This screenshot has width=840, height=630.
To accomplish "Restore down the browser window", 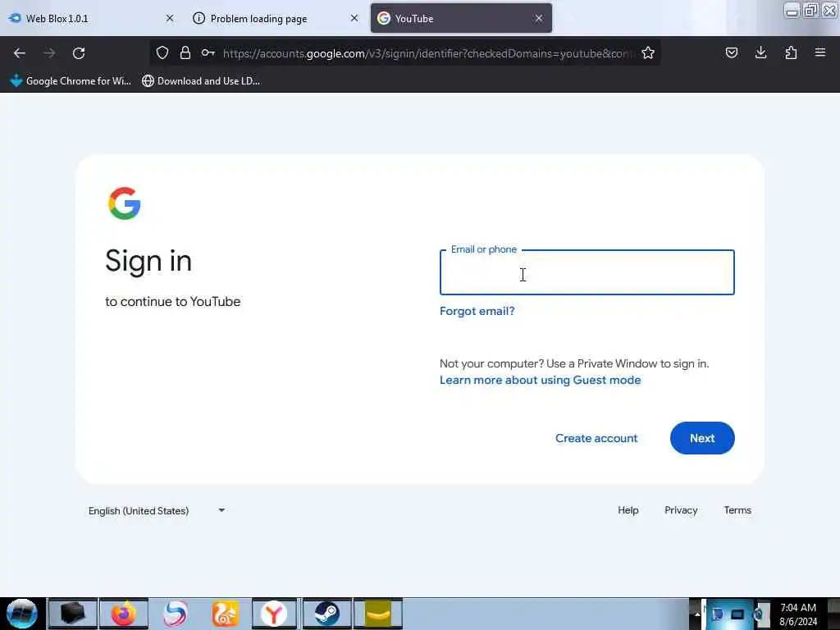I will (810, 10).
